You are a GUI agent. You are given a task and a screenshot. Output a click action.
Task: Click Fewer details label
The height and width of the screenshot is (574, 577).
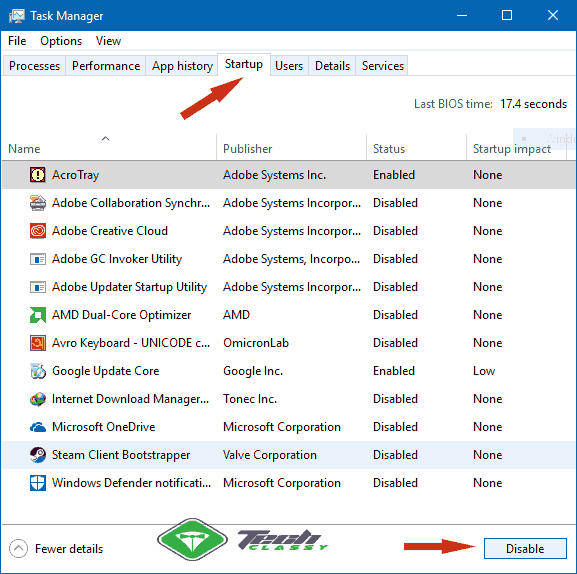click(x=69, y=549)
